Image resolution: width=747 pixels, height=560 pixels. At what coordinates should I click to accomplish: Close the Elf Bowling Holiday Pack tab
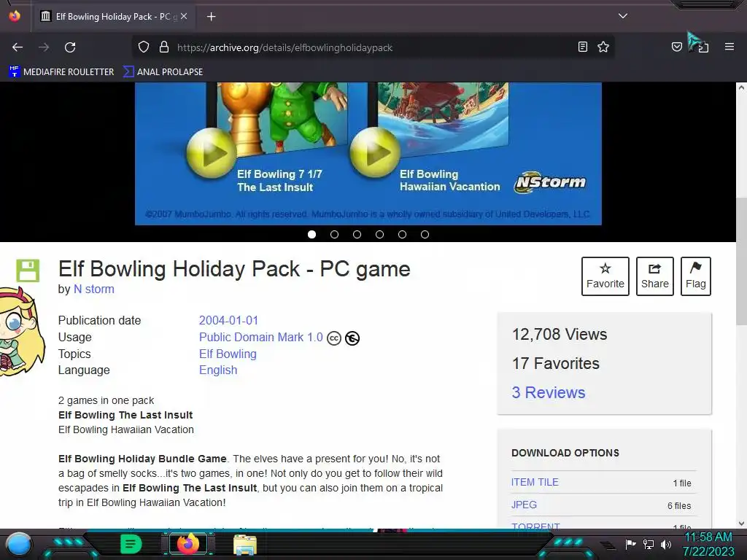click(x=184, y=16)
